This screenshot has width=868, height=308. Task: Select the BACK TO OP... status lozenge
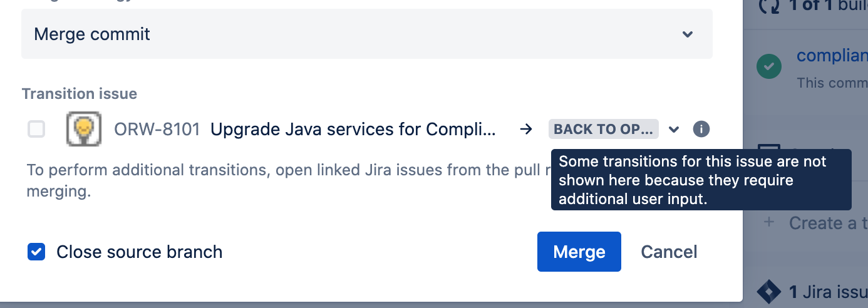click(604, 130)
